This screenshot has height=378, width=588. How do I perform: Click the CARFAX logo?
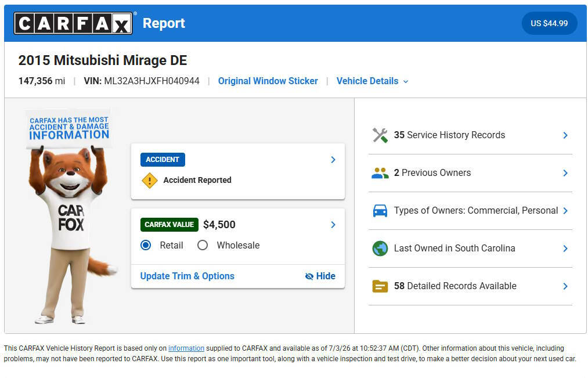click(x=73, y=23)
